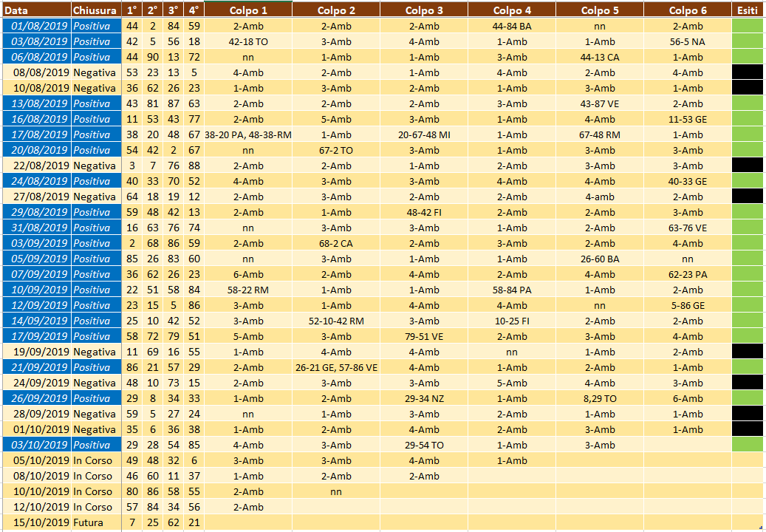766x532 pixels.
Task: Select cell 67-2 TO
Action: [336, 150]
